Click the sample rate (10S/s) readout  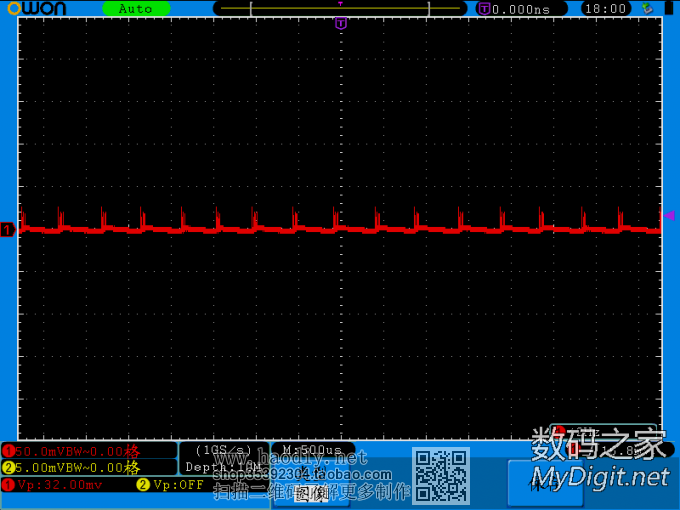tap(224, 450)
